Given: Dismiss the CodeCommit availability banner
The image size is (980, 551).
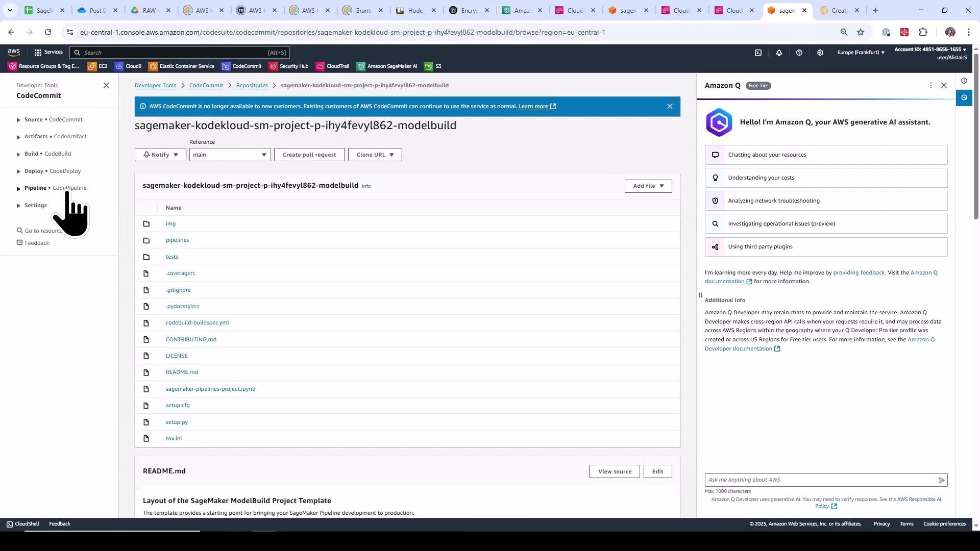Looking at the screenshot, I should click(x=670, y=106).
